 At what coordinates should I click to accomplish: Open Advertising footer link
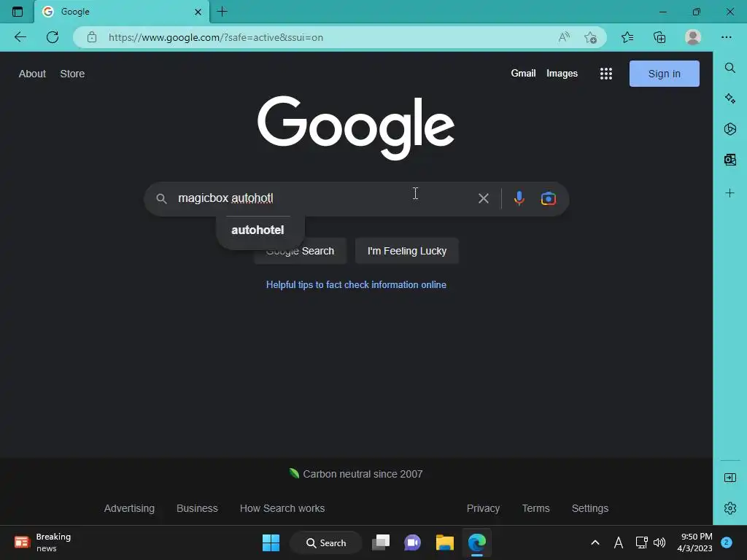(x=129, y=508)
